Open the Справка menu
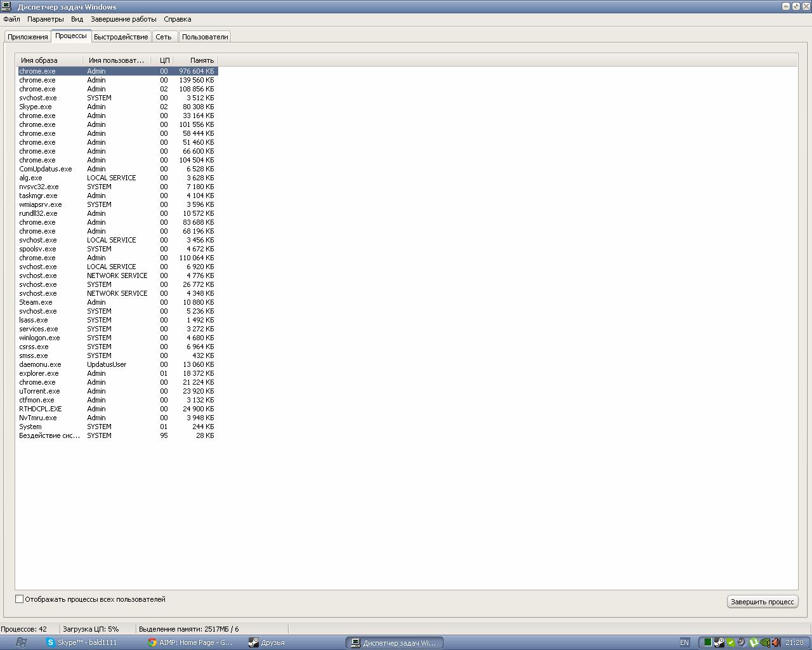Screen dimensions: 812x650 tap(178, 19)
